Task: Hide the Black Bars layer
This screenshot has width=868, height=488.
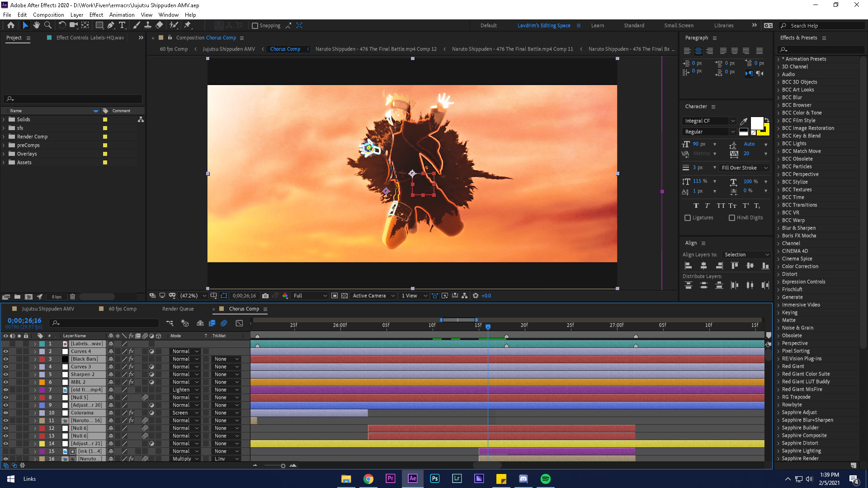Action: tap(5, 359)
